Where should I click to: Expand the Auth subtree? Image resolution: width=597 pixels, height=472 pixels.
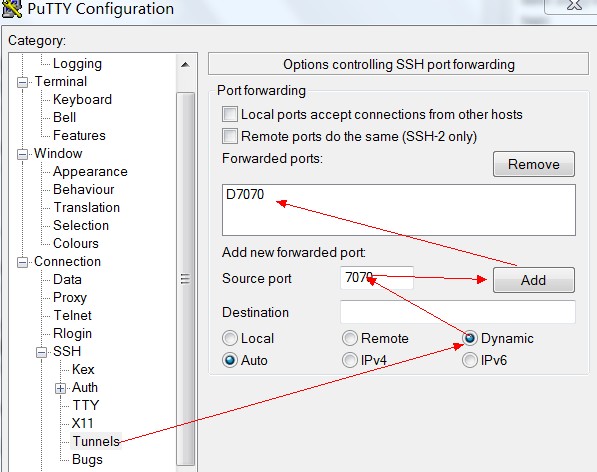[x=61, y=388]
